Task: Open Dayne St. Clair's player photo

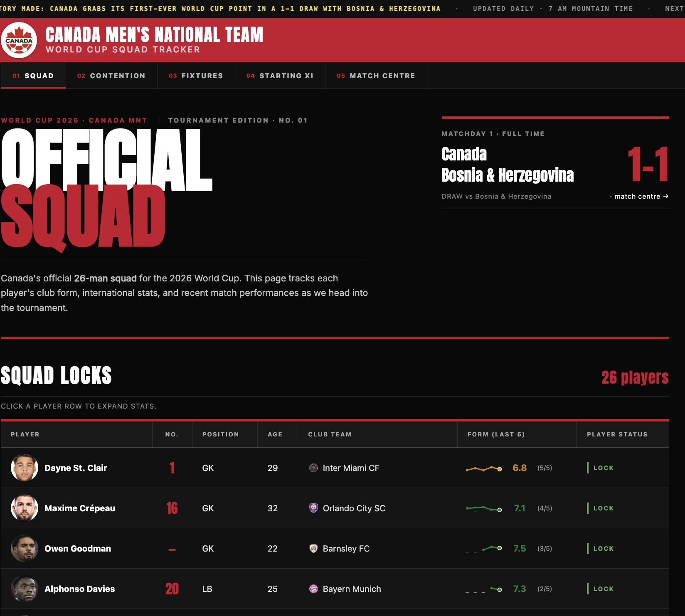Action: click(x=25, y=468)
